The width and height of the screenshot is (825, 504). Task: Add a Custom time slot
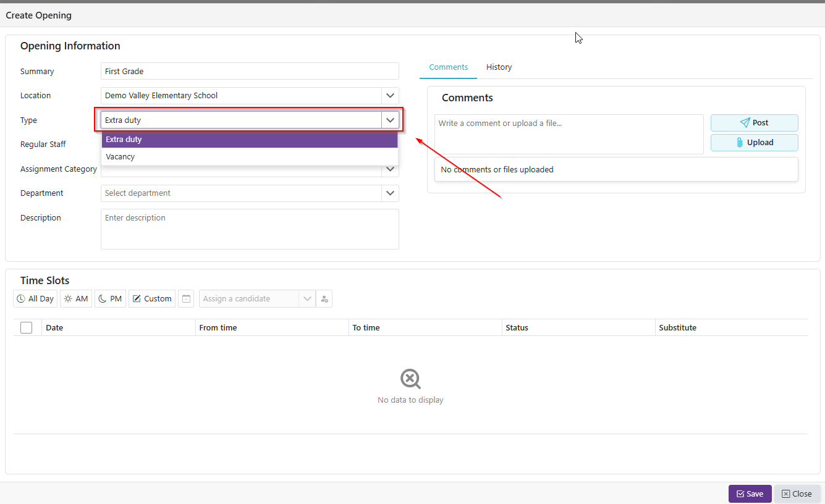152,299
